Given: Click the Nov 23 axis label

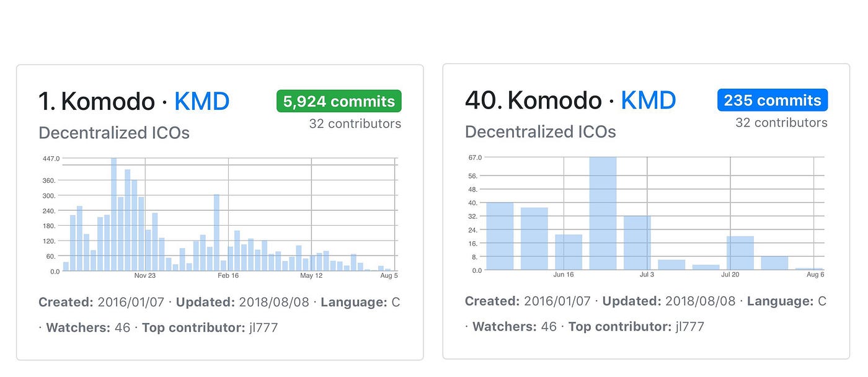Looking at the screenshot, I should coord(145,275).
